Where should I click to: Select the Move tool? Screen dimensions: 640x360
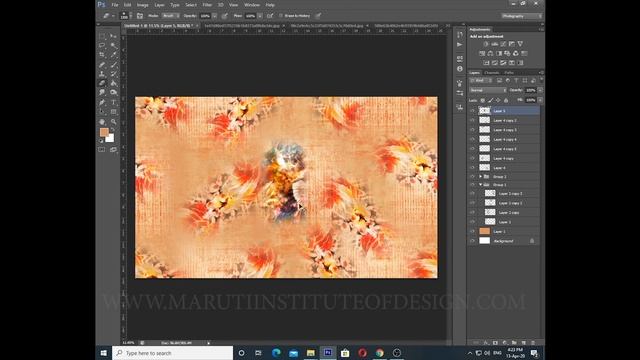(x=113, y=36)
